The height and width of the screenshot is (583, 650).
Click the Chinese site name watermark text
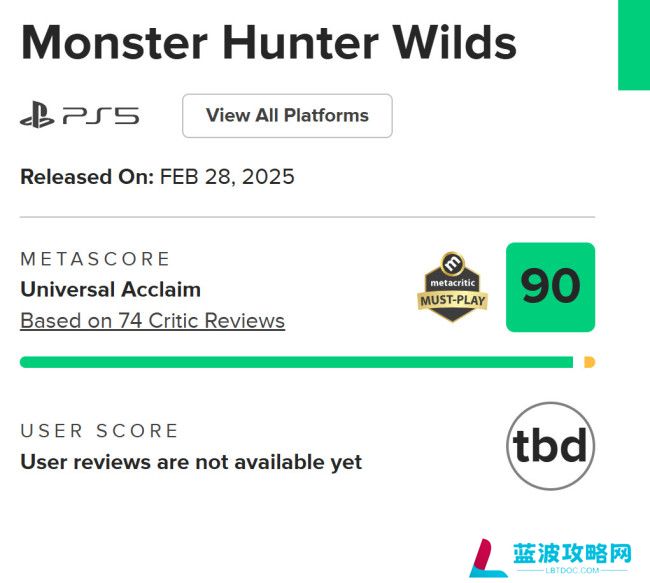[x=572, y=554]
